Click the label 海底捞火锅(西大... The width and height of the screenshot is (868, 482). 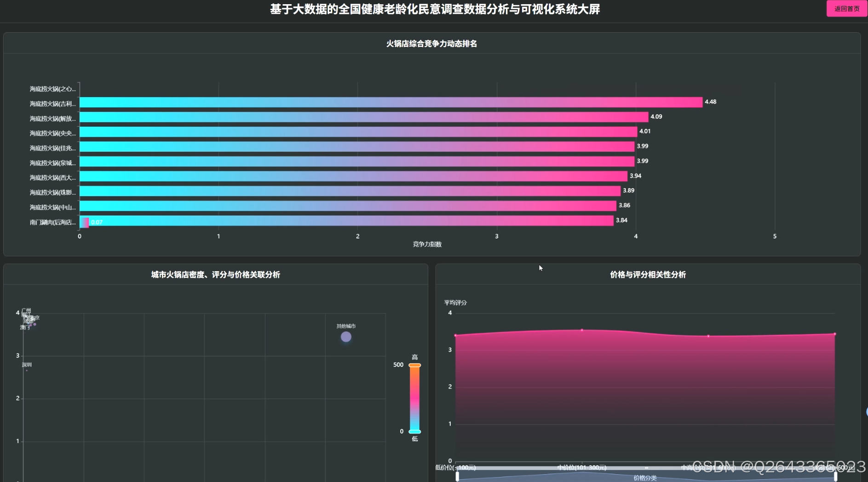[x=52, y=177]
